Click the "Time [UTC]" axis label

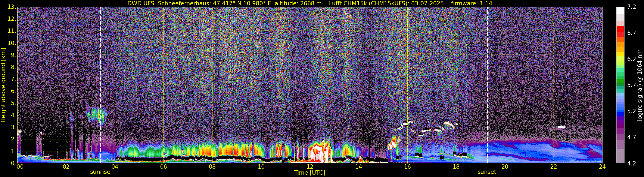(x=310, y=173)
